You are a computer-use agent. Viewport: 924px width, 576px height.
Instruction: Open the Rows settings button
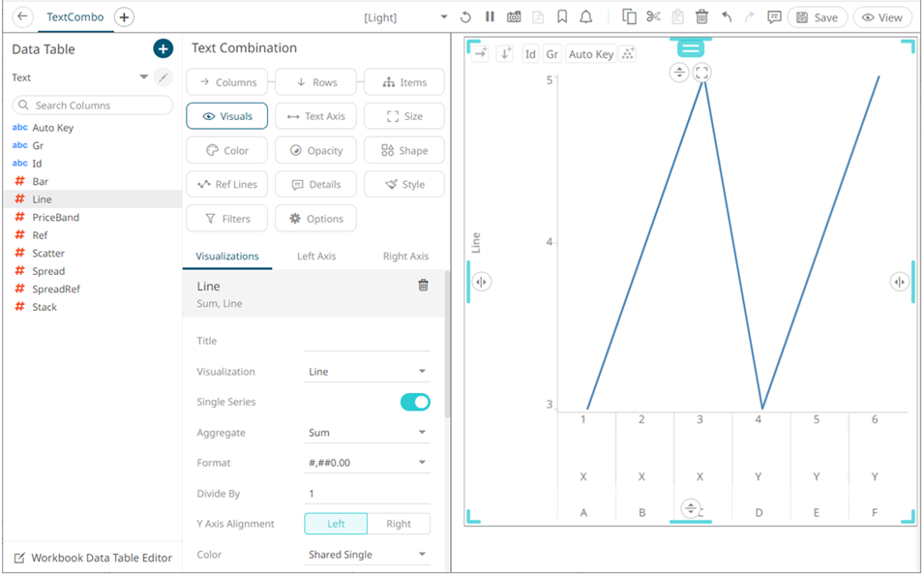tap(315, 82)
